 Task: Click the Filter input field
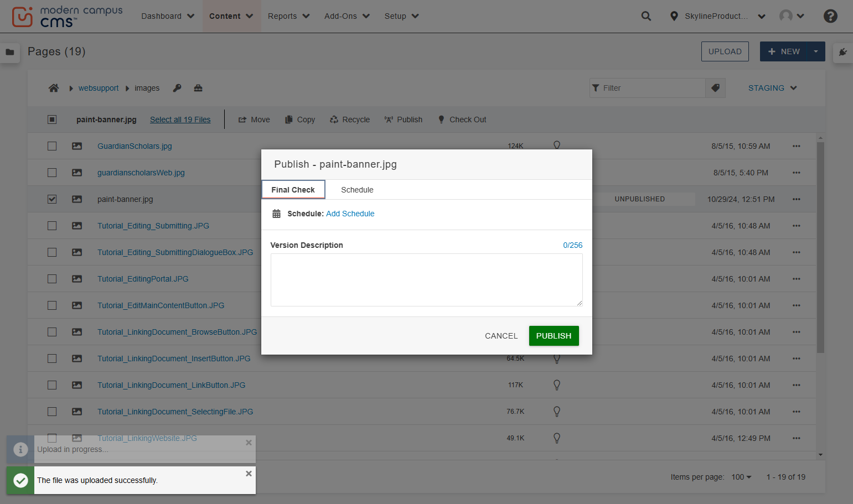[648, 88]
